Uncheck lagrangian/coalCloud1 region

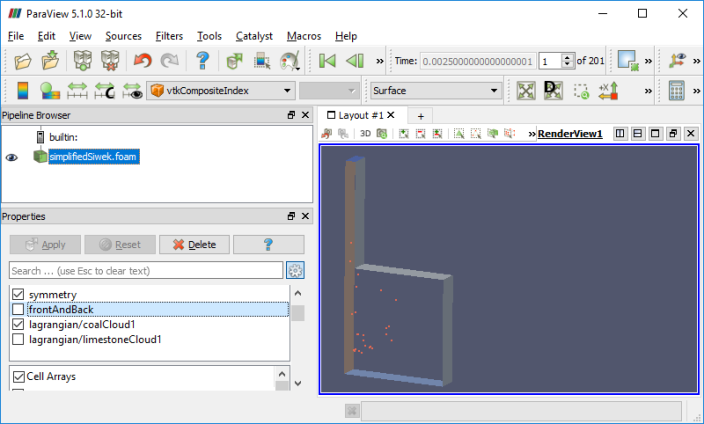click(x=18, y=324)
